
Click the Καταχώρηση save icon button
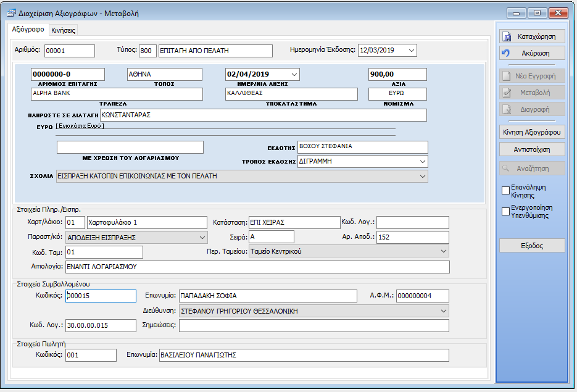pyautogui.click(x=532, y=36)
